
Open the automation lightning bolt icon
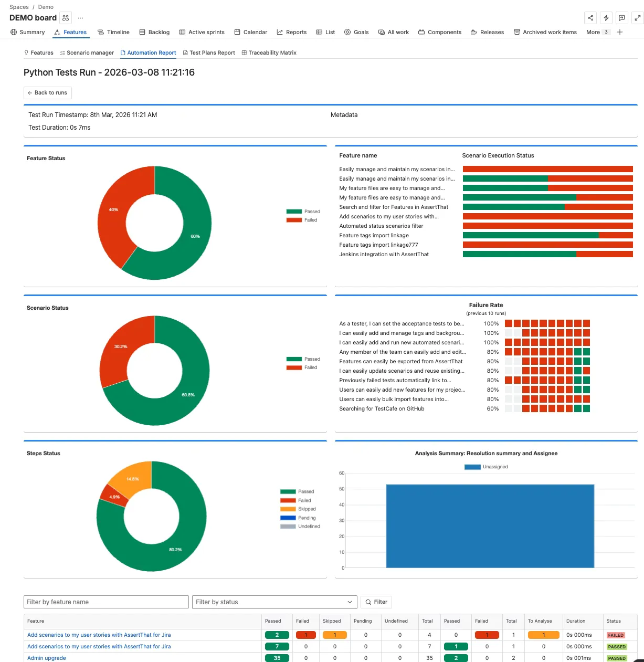tap(606, 18)
